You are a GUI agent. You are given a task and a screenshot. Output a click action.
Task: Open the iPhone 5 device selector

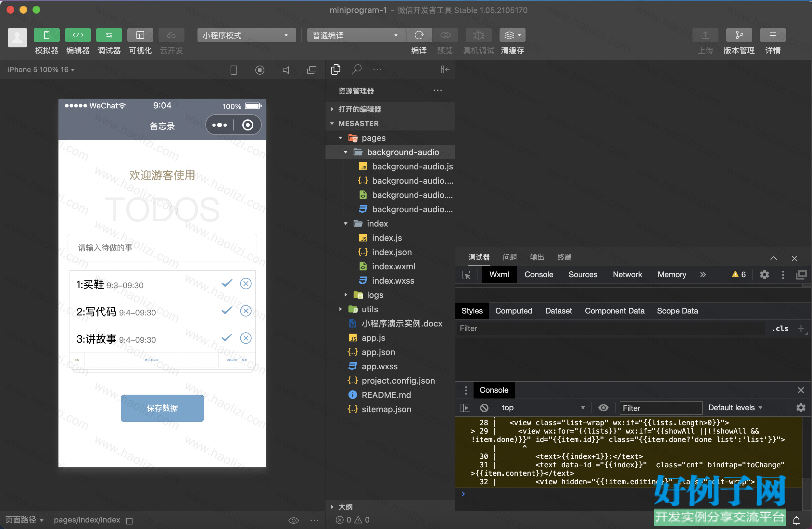pyautogui.click(x=41, y=69)
